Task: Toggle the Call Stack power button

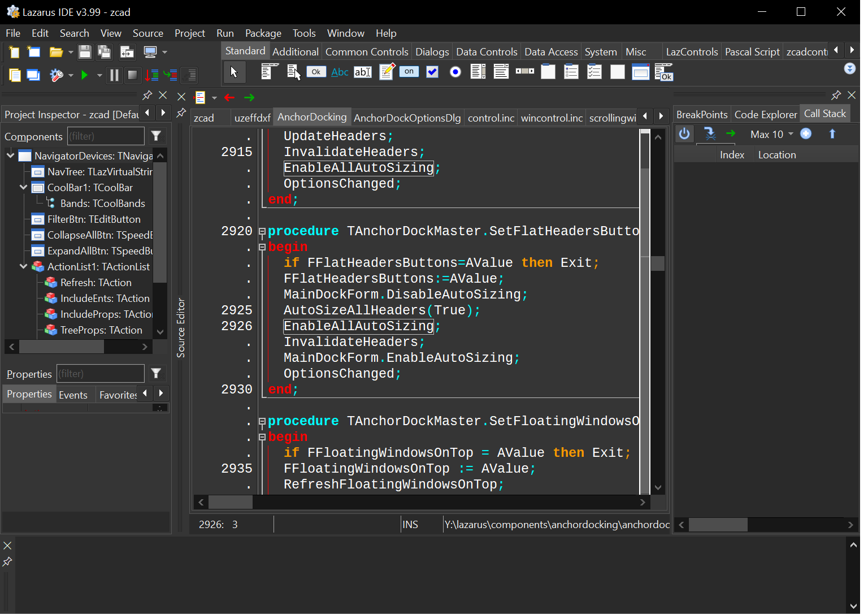Action: click(684, 134)
